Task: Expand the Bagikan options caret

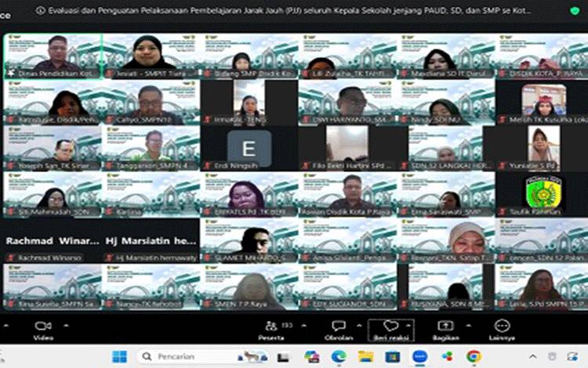Action: 468,326
